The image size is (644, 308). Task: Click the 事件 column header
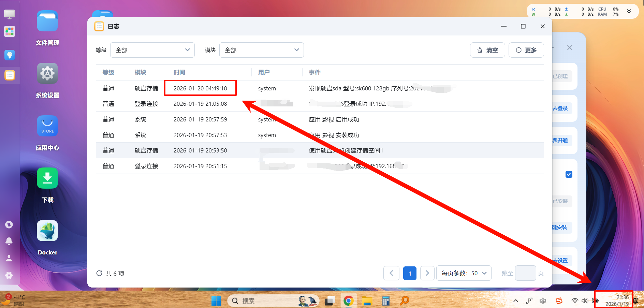(315, 72)
